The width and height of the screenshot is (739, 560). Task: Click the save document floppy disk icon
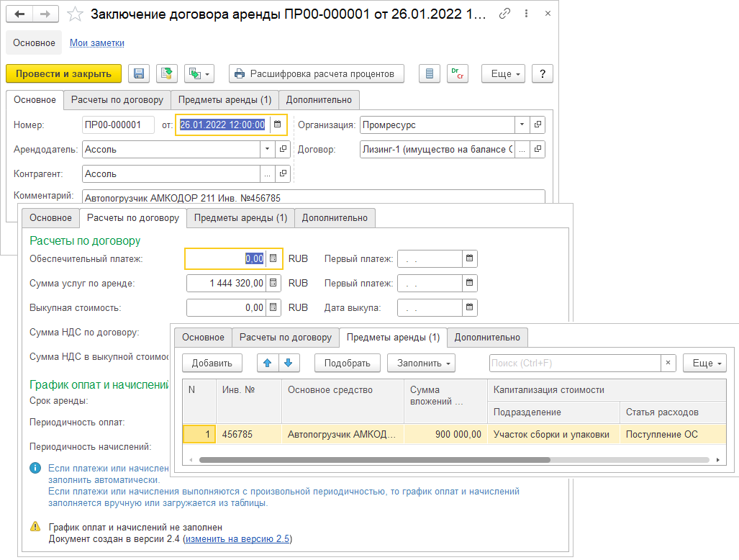point(139,73)
